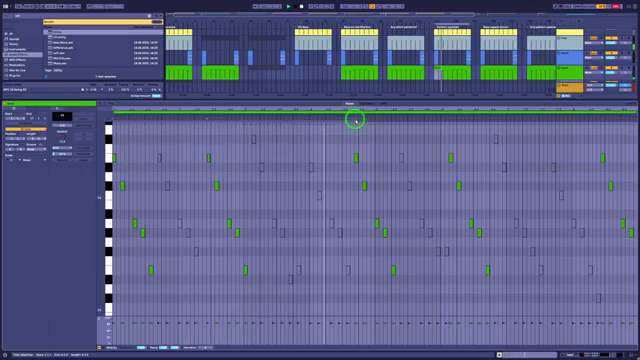Jump to the Pattern spotted locator
The image size is (640, 360).
[x=447, y=27]
